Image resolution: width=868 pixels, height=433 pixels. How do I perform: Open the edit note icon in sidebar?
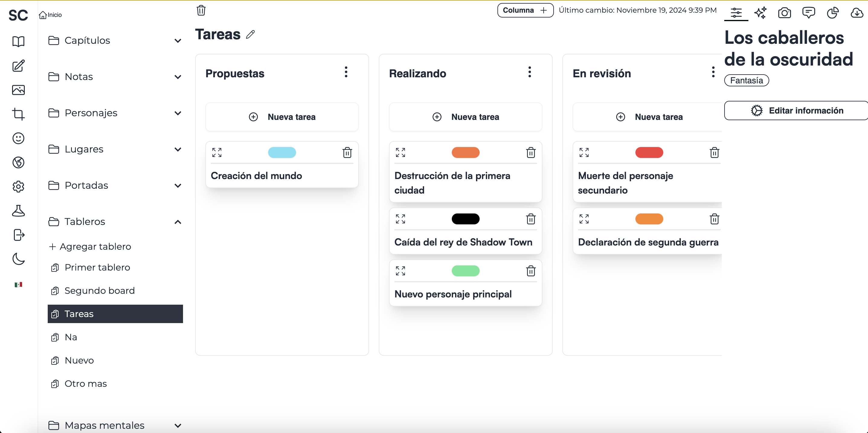(x=18, y=66)
